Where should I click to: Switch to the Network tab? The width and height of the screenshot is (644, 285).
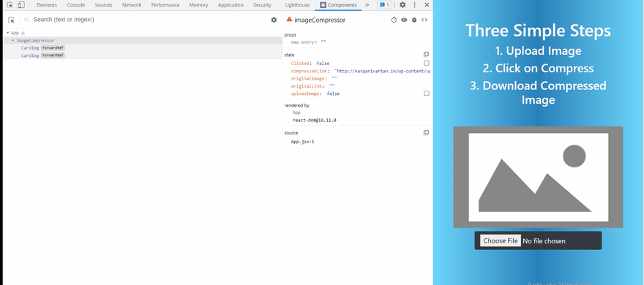click(132, 5)
